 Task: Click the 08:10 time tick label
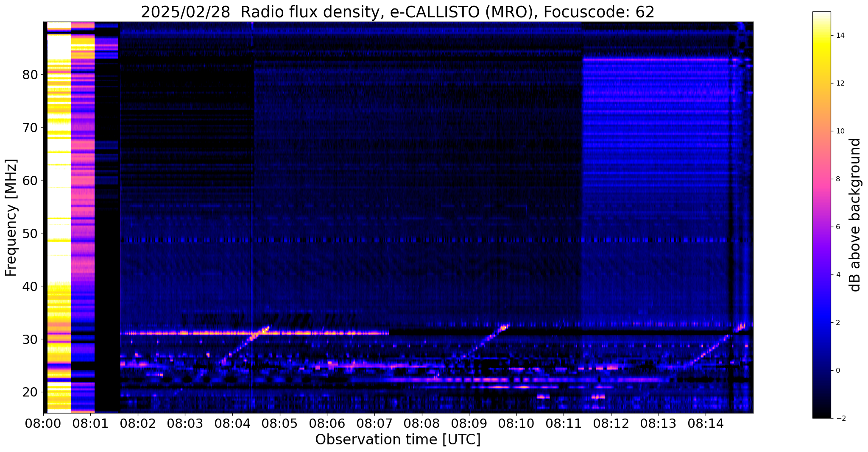tap(516, 423)
